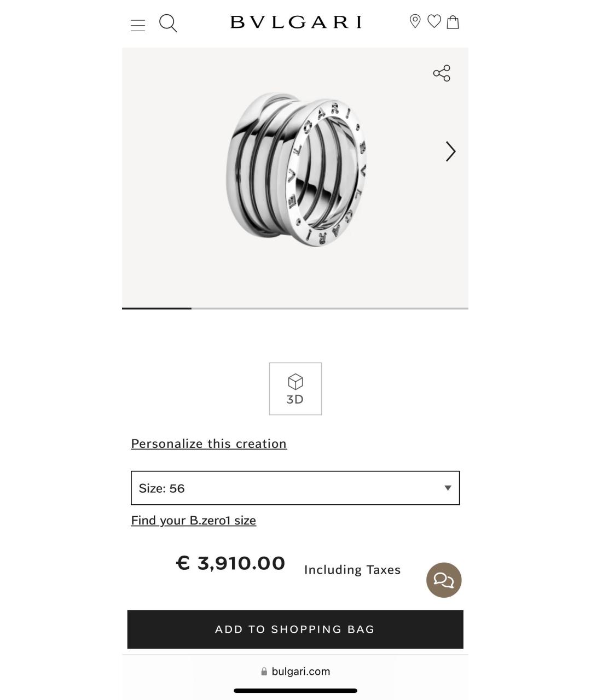Share this ring via the share icon
Image resolution: width=591 pixels, height=700 pixels.
(x=441, y=73)
